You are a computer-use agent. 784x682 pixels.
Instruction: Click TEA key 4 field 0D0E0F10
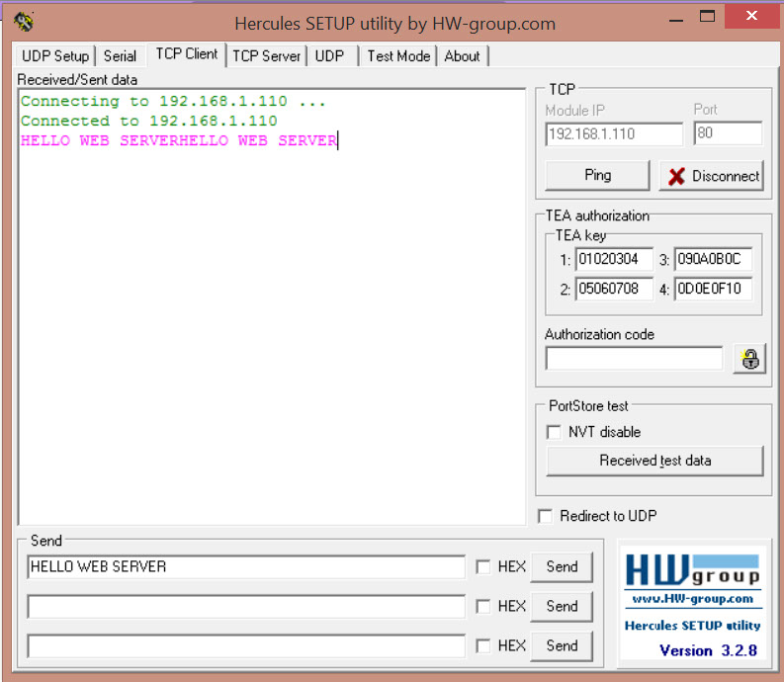(713, 289)
